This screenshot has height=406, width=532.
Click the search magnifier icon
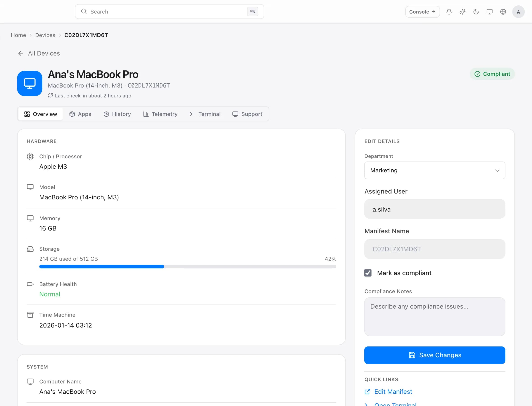point(84,11)
